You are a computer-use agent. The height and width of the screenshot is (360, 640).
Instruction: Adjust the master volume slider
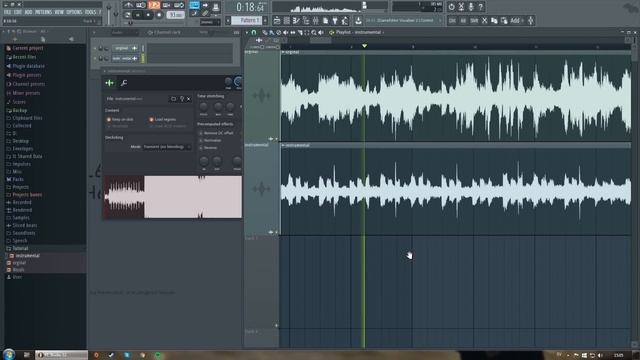pos(109,14)
